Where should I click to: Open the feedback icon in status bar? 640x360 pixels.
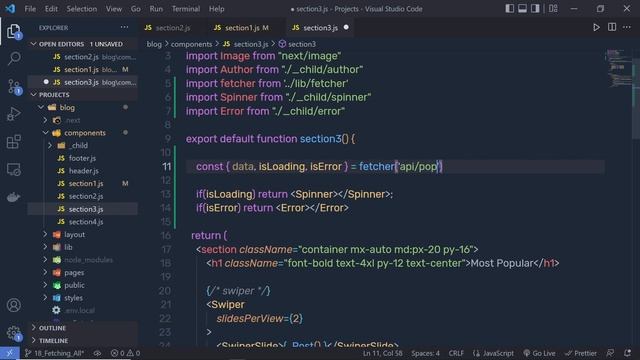pyautogui.click(x=610, y=353)
